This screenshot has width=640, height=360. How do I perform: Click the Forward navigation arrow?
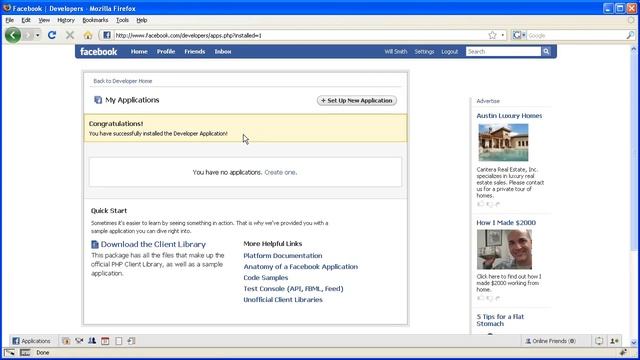[28, 35]
